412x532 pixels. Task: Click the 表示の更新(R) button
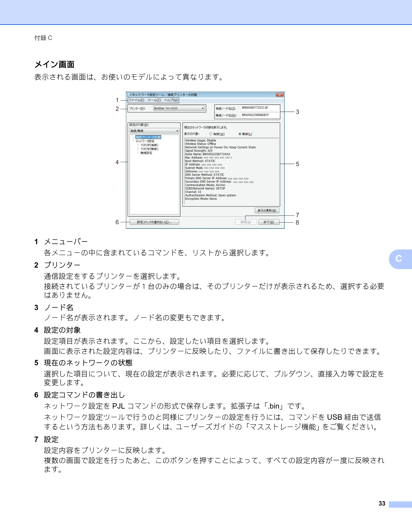(267, 210)
